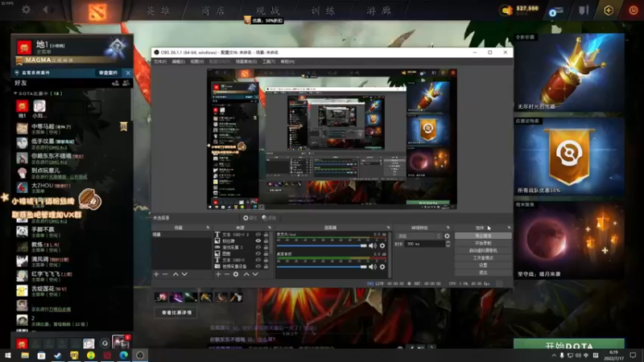Open the armory shield icon
This screenshot has width=644, height=362.
click(x=584, y=10)
